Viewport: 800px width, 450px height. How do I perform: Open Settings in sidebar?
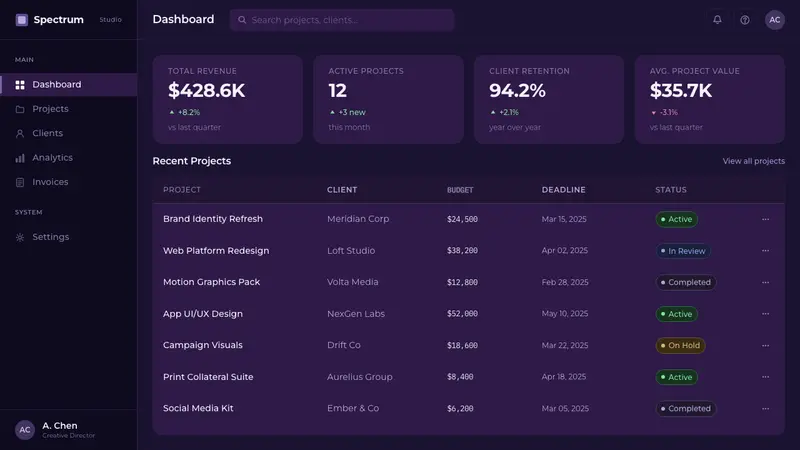[x=68, y=237]
